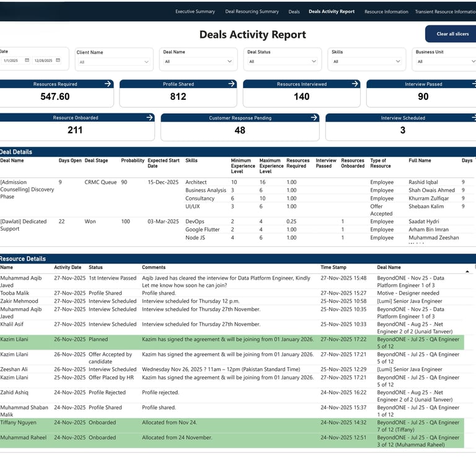Select the [Admission Counselling] Discovery Phase deal
The height and width of the screenshot is (465, 476).
click(x=27, y=189)
